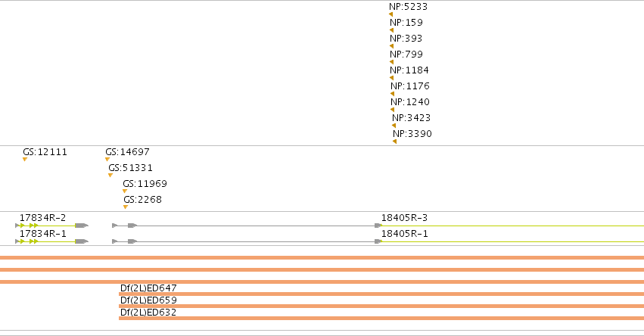Click the 18405R-3 yellow-green intron line
Screen dimensions: 644x336
coord(512,226)
